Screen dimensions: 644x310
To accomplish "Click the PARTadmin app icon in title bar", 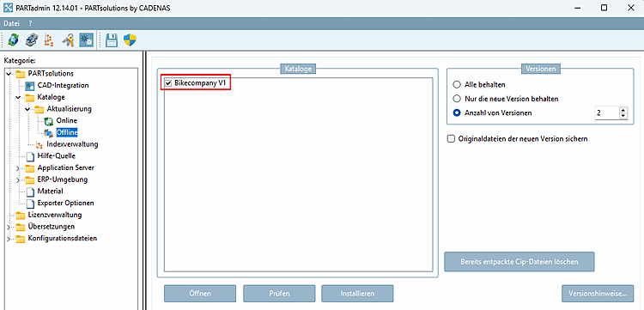I will click(x=8, y=8).
